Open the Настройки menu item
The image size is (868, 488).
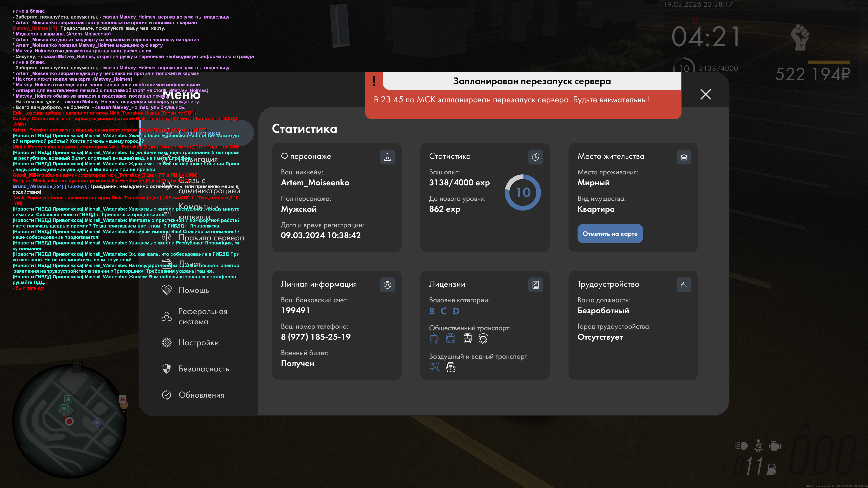198,343
